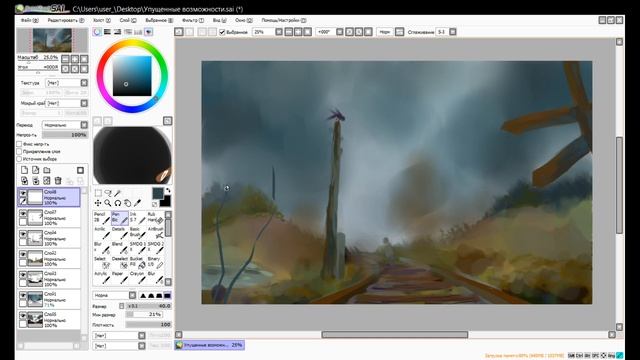Adjust the Плотность density slider
Screen dimensions: 640x360
tap(149, 325)
